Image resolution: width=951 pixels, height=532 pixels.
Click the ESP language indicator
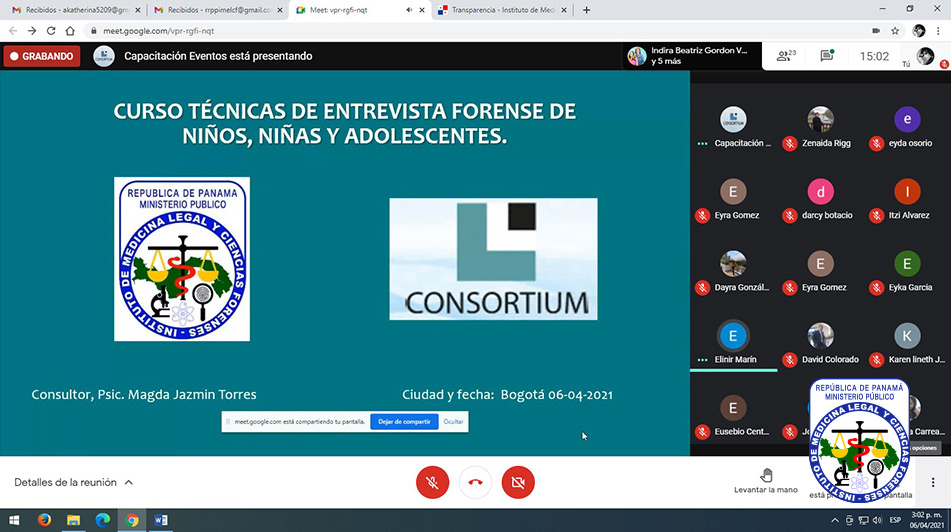(895, 520)
